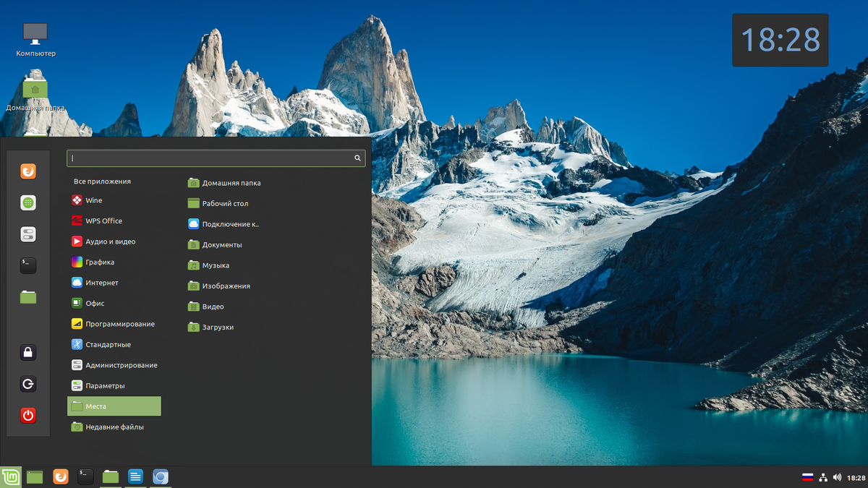Image resolution: width=868 pixels, height=488 pixels.
Task: Click the Linux Mint menu button on panel
Action: pyautogui.click(x=10, y=476)
